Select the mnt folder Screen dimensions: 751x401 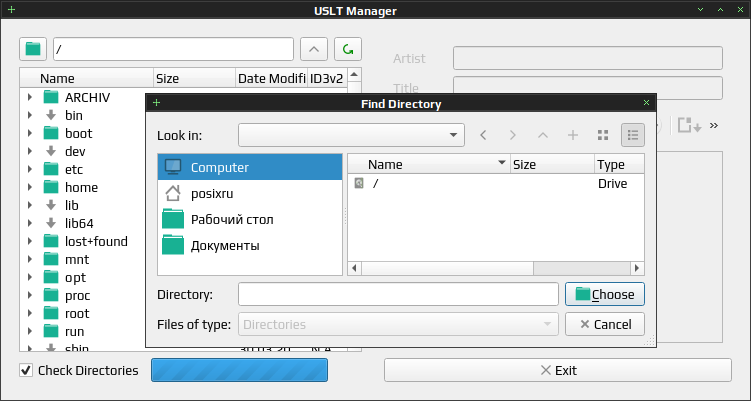pyautogui.click(x=77, y=259)
